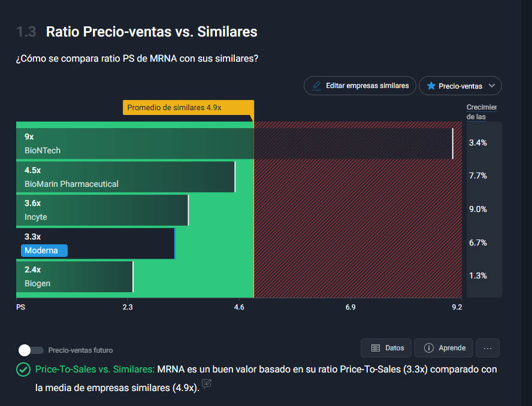Toggle the Precio-ventas futuro switch

pos(31,350)
